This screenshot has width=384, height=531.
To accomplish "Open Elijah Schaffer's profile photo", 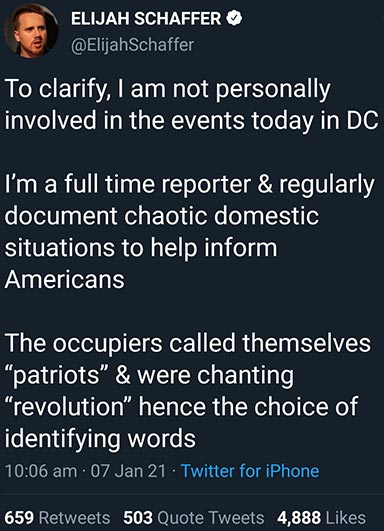I will [31, 31].
